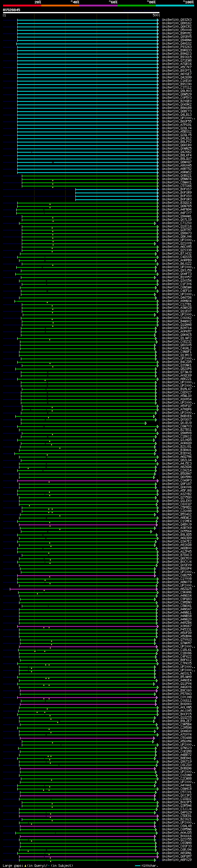
Task: Select label UniRef100_Q5NNT6
Action: pos(177,179)
